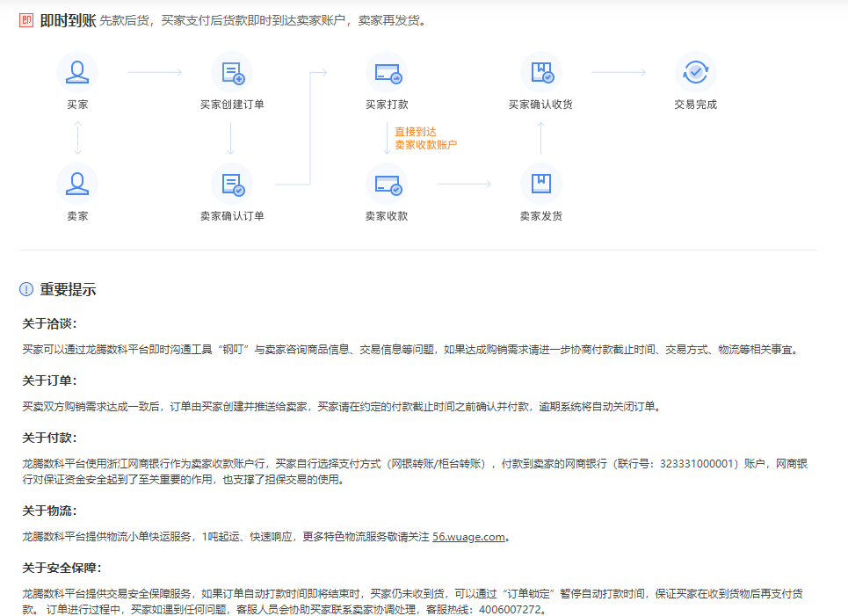Click the orange 直接到达 卖家收款账户 note
The height and width of the screenshot is (616, 848).
point(425,139)
